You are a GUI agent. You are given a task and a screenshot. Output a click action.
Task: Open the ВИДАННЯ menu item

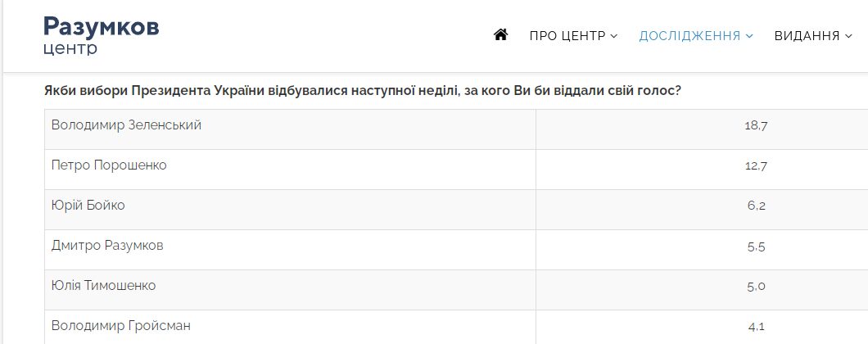pos(813,36)
